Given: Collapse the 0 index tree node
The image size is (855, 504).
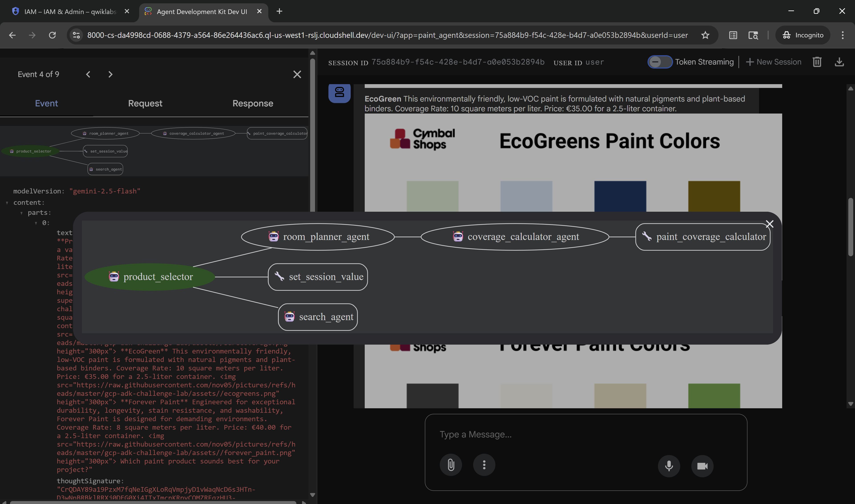Looking at the screenshot, I should (x=36, y=223).
